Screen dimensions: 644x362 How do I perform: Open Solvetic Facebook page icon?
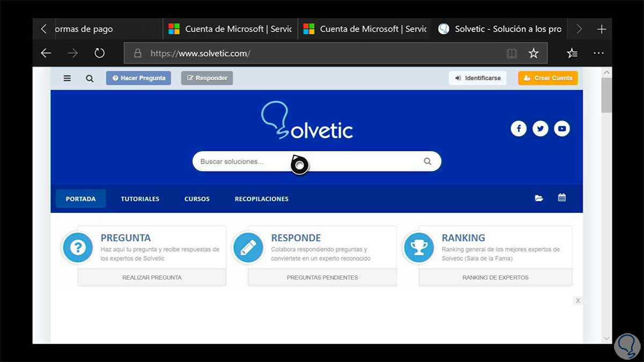pos(518,129)
